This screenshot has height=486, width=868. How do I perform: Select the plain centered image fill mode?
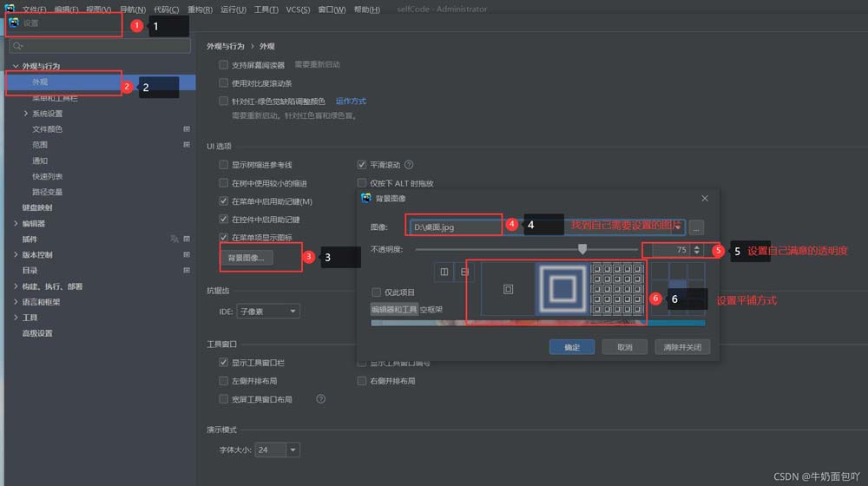[x=508, y=289]
